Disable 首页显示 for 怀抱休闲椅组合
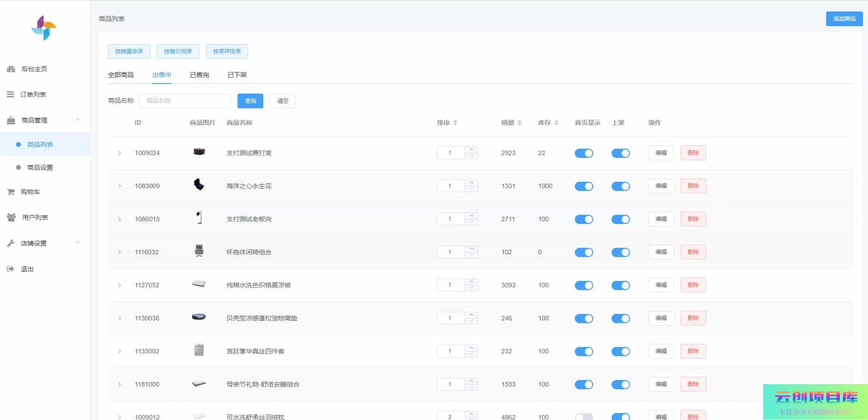This screenshot has width=868, height=420. [x=584, y=252]
